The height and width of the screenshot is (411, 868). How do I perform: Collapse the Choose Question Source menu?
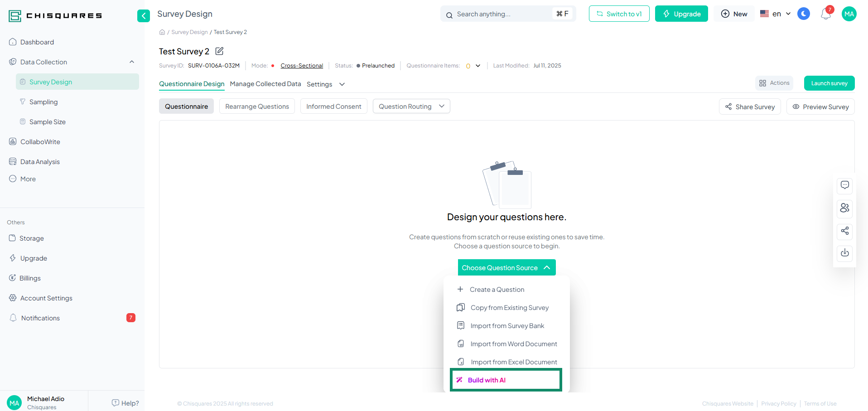[x=506, y=268]
